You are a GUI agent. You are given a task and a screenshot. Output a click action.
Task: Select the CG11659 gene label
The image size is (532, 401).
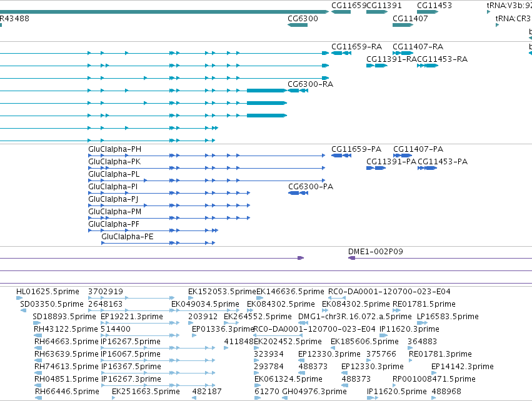click(349, 6)
